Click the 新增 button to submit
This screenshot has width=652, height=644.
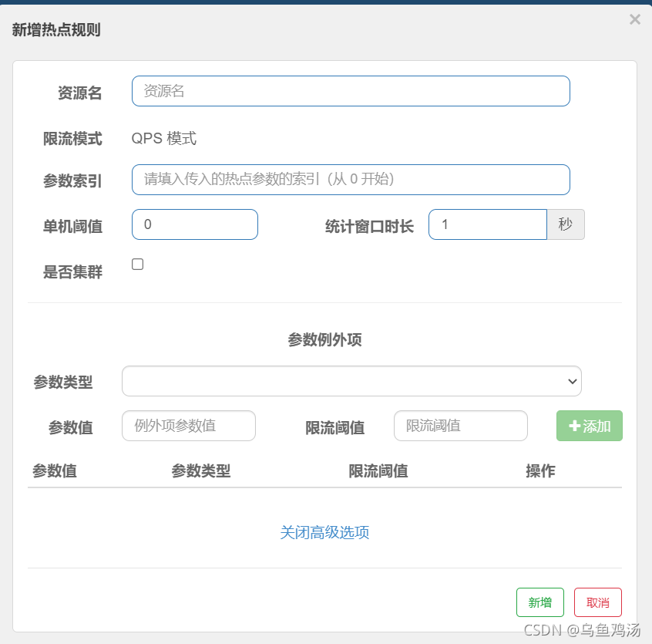pyautogui.click(x=539, y=602)
